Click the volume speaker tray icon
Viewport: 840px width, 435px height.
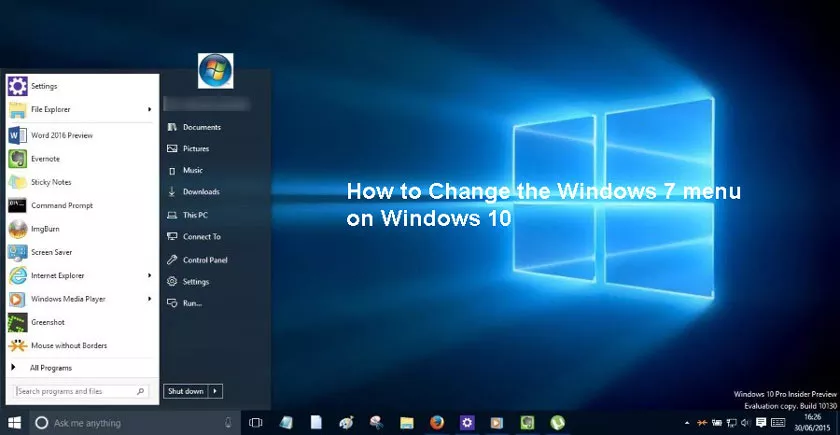tap(745, 423)
